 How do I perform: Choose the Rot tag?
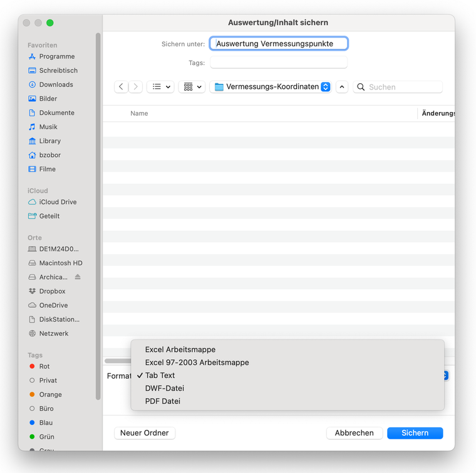coord(39,366)
